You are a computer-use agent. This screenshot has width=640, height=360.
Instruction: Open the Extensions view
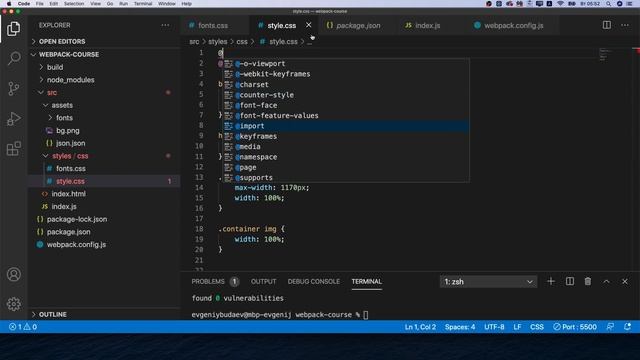click(13, 149)
